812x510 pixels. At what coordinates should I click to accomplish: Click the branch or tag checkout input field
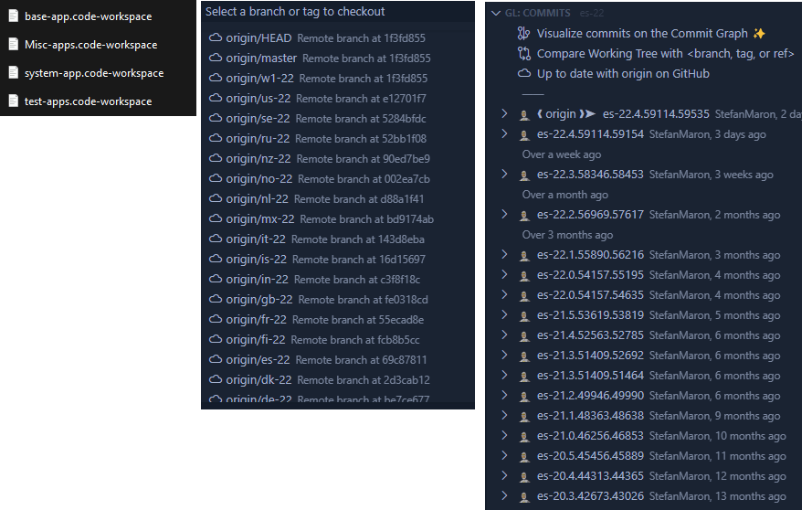pos(336,12)
